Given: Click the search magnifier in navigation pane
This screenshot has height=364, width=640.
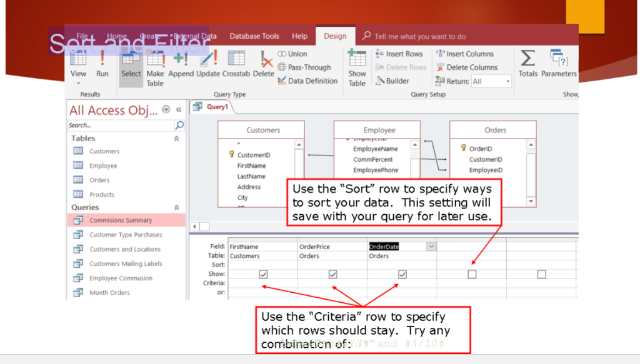Looking at the screenshot, I should (179, 125).
